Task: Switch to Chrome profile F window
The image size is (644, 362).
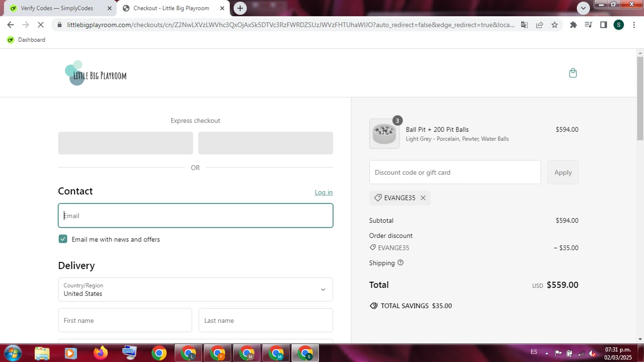Action: coord(217,353)
